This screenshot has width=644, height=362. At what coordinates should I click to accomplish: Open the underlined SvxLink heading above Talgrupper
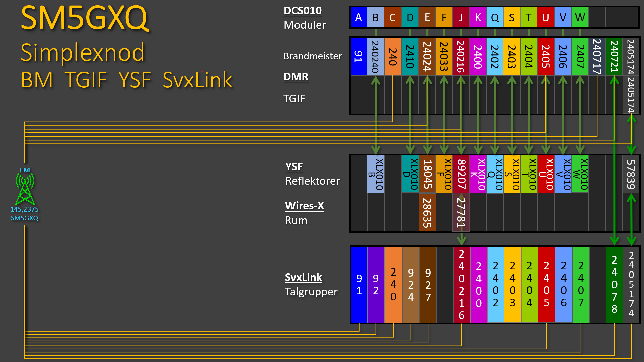click(x=303, y=277)
